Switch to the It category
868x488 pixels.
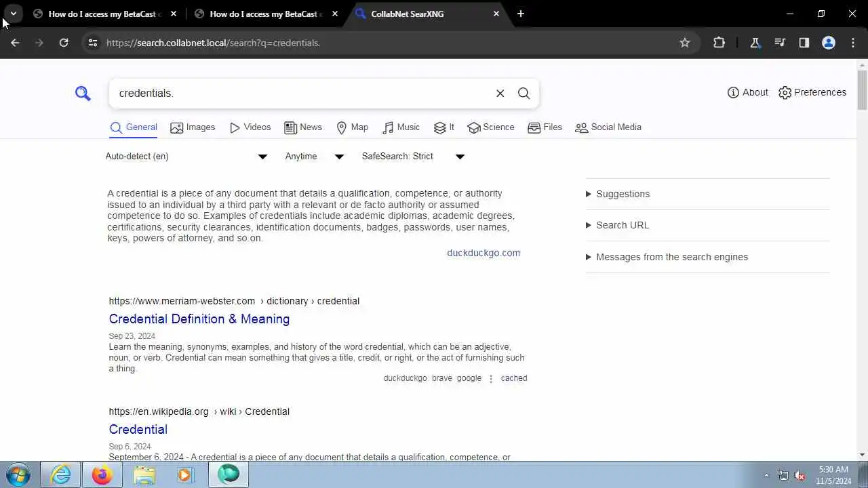(444, 127)
